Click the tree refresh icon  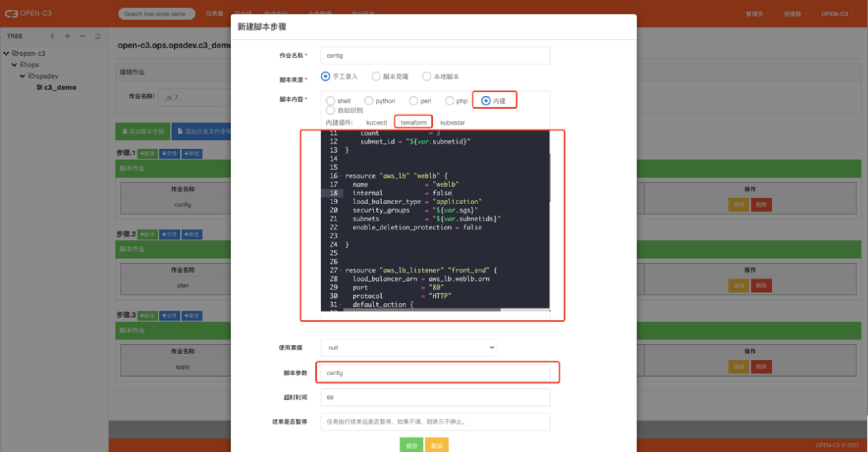[x=98, y=36]
